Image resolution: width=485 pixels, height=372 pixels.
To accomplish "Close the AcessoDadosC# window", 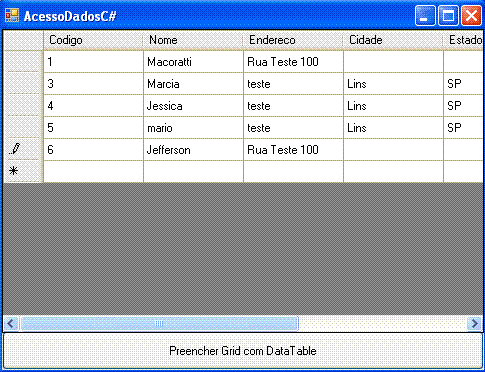I will click(471, 16).
